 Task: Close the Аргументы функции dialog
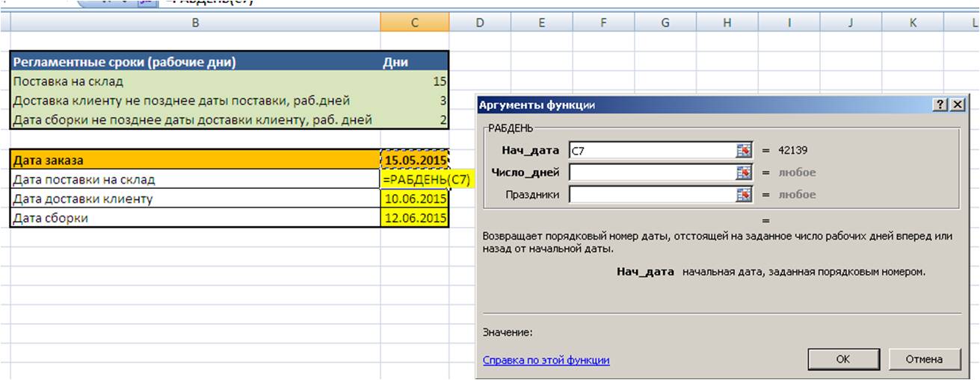click(x=957, y=106)
